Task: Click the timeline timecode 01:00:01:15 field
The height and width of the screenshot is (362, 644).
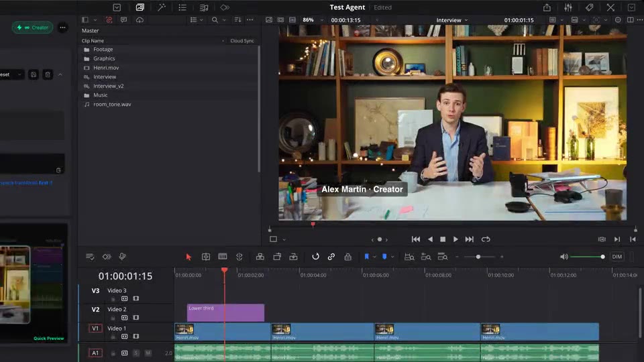Action: (125, 276)
